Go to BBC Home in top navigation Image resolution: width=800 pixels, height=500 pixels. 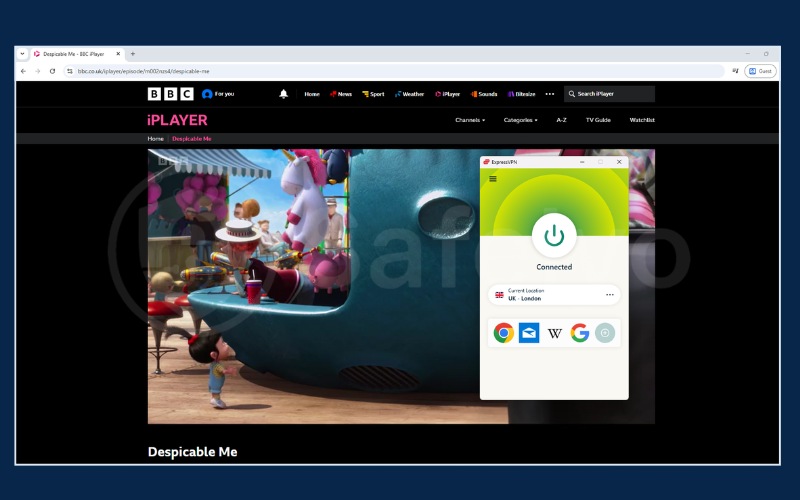click(312, 94)
